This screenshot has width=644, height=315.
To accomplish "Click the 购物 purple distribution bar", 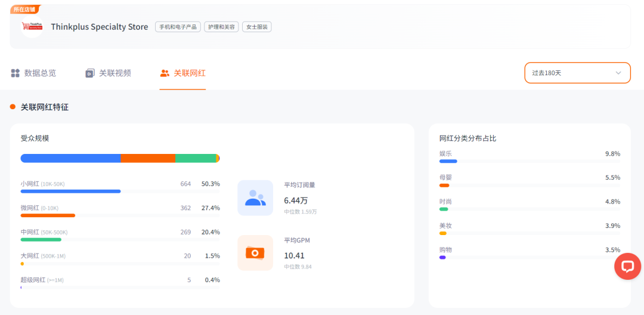I will click(442, 258).
